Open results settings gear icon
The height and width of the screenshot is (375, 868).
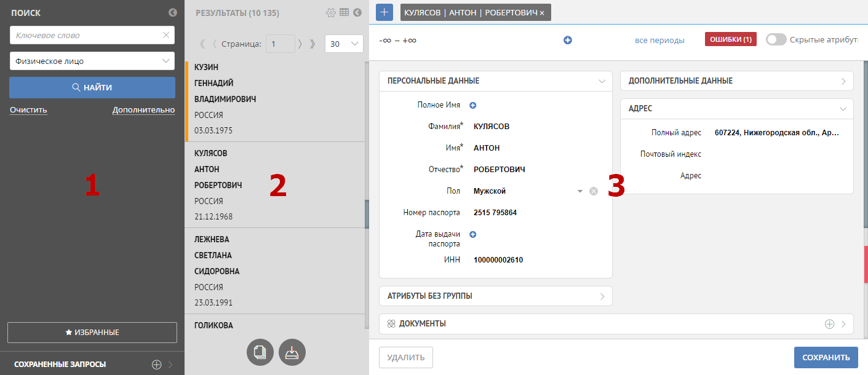(331, 12)
